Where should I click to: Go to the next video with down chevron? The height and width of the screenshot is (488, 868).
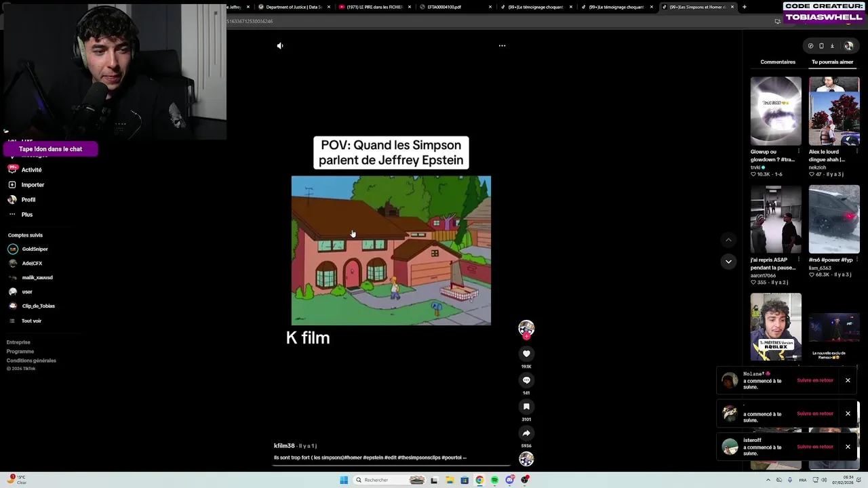[728, 262]
